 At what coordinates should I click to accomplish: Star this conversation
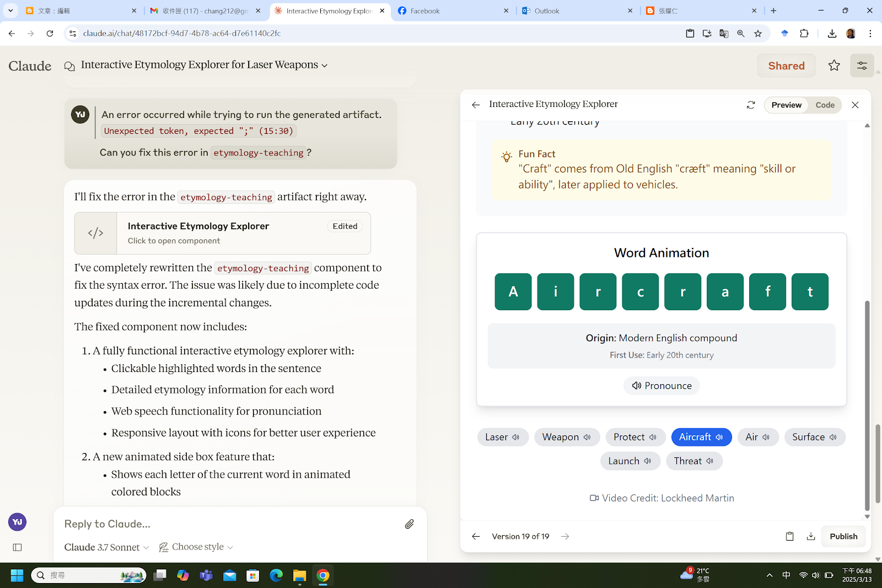coord(834,66)
